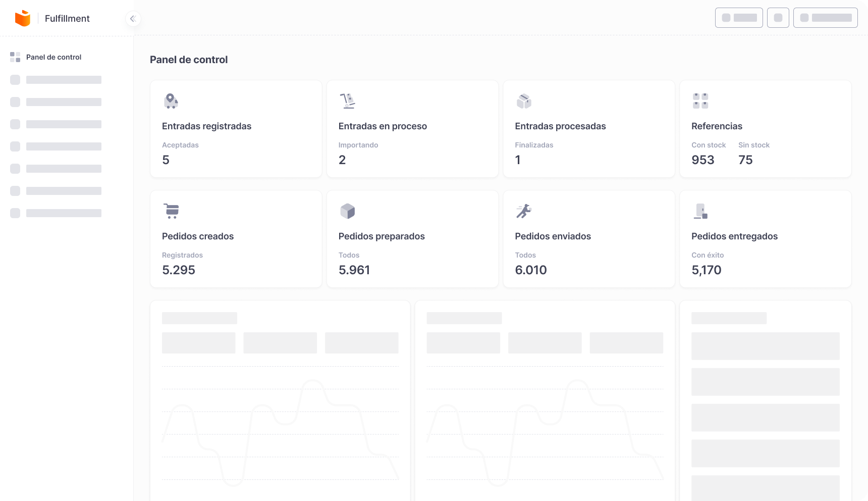868x501 pixels.
Task: Click the small square button in top bar
Action: click(778, 18)
